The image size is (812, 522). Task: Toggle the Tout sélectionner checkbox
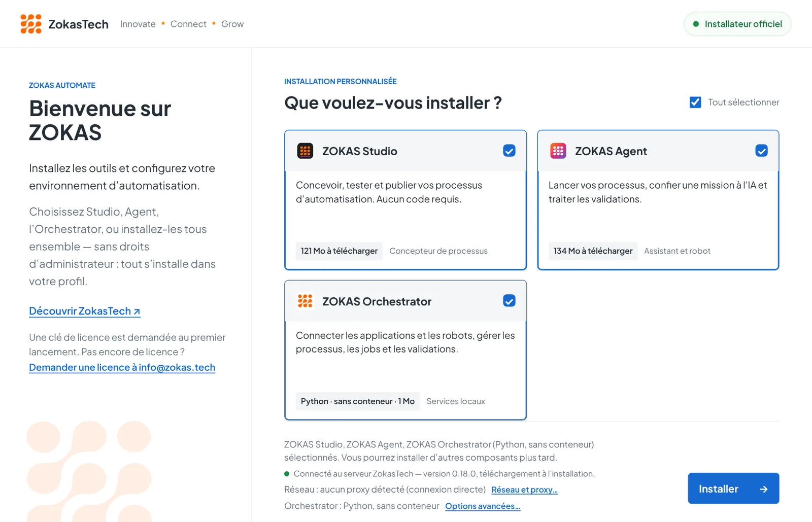point(695,102)
